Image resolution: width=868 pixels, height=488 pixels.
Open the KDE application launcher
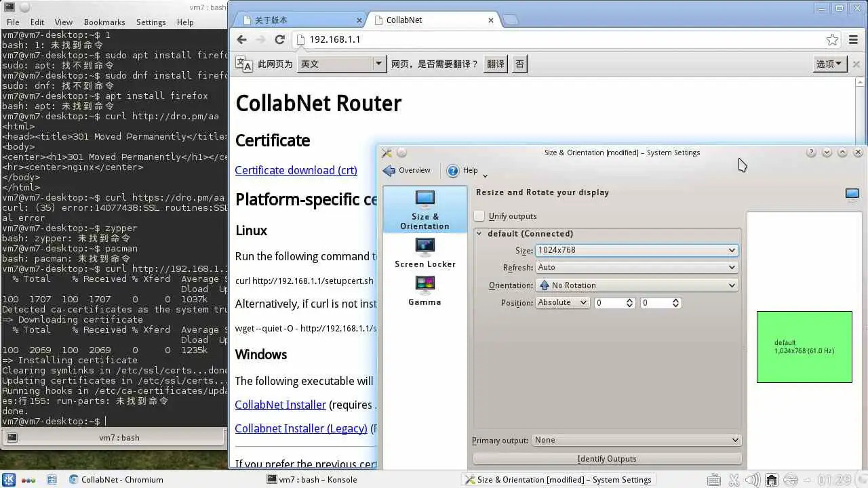point(9,479)
